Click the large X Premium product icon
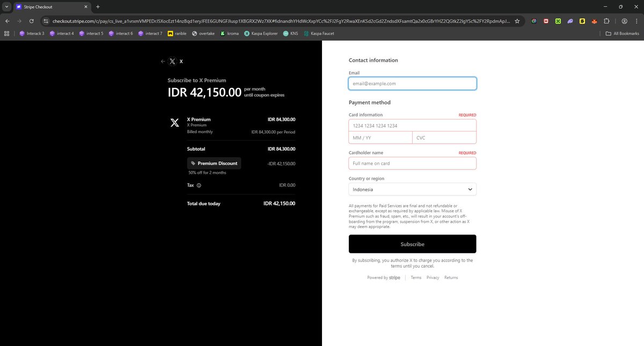Image resolution: width=644 pixels, height=346 pixels. [x=174, y=123]
